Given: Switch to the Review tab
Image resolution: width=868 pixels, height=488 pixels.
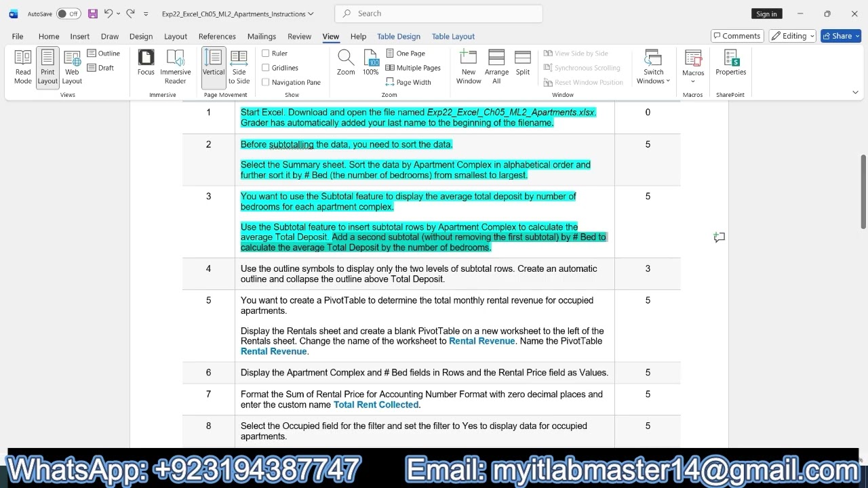Looking at the screenshot, I should [299, 37].
